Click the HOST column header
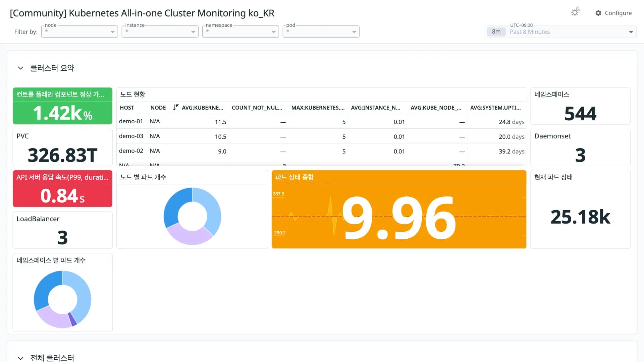This screenshot has width=644, height=362. [127, 108]
